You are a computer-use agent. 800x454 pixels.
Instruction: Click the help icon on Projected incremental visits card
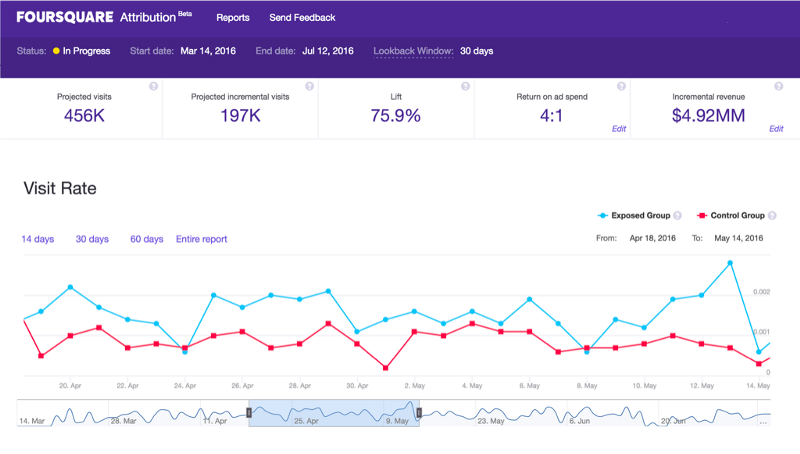coord(309,86)
